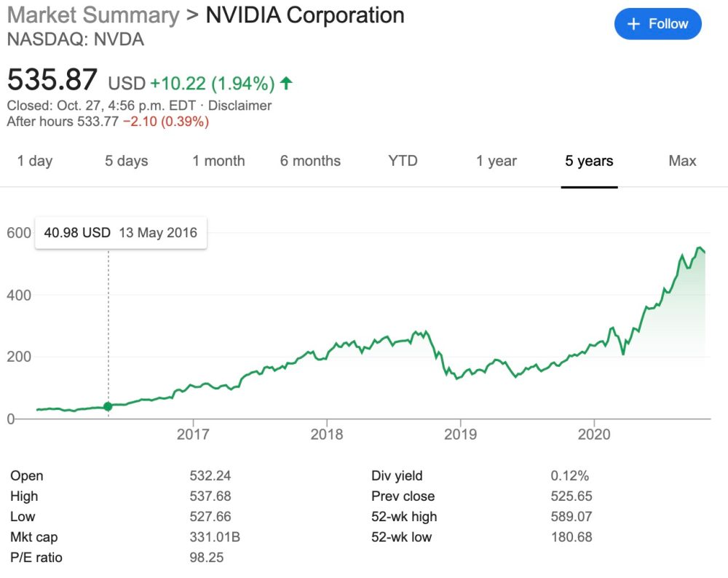The height and width of the screenshot is (578, 728).
Task: Select the 5 years tab
Action: tap(589, 161)
